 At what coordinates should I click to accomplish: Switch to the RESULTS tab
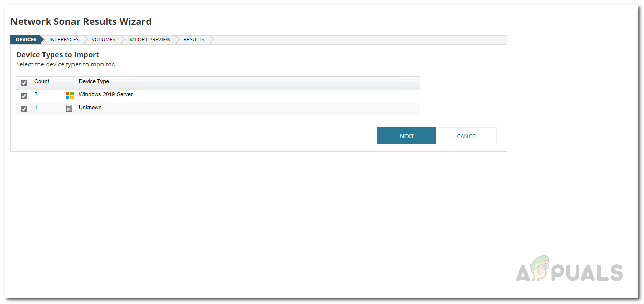193,39
